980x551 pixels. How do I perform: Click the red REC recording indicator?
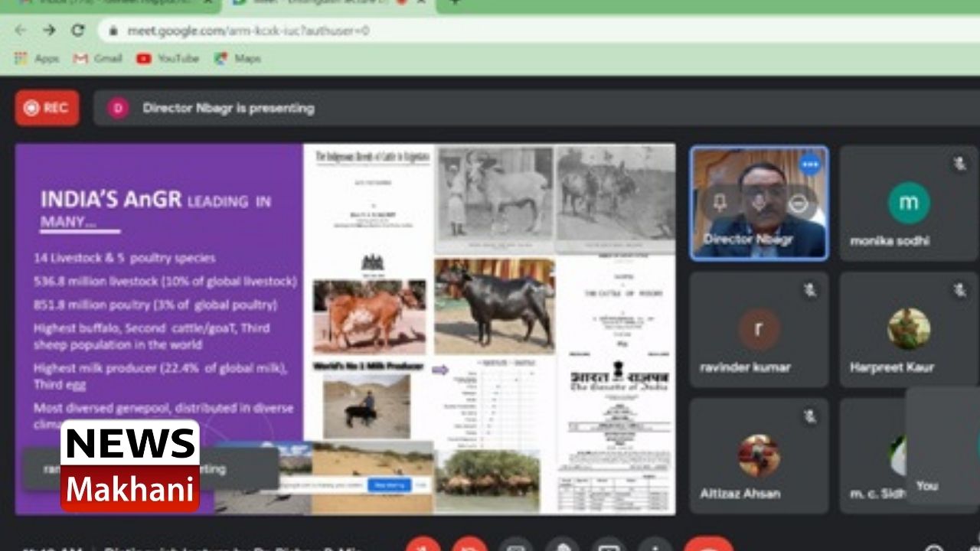click(47, 108)
